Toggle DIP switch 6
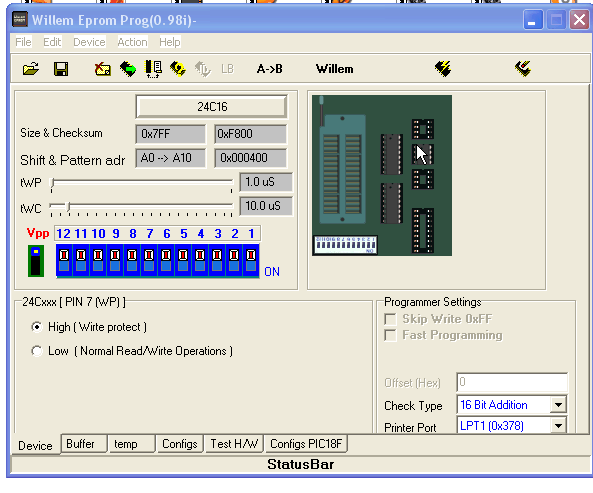 (x=166, y=261)
